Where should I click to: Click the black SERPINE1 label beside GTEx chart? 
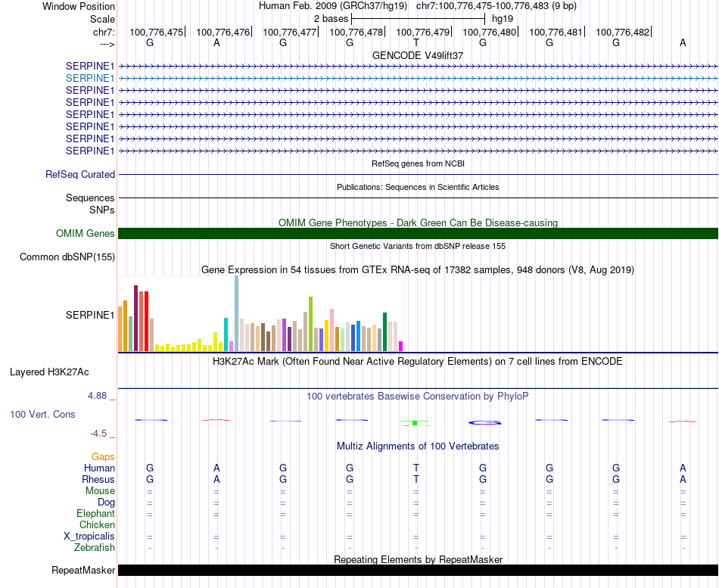(x=90, y=315)
